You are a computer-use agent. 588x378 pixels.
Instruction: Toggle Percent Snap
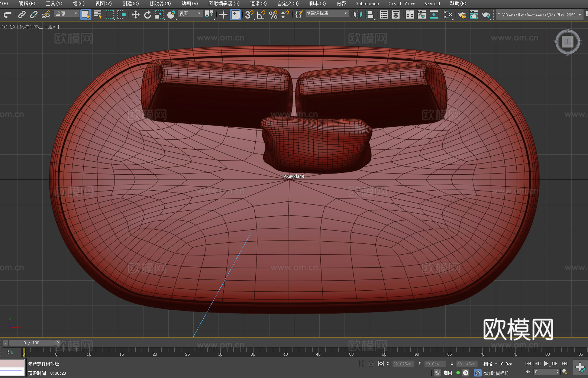[273, 14]
